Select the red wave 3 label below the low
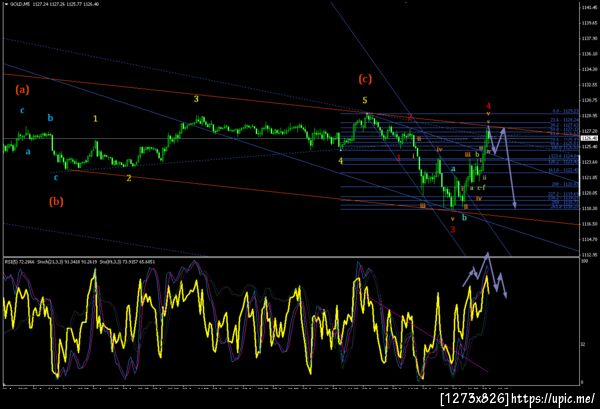 pos(453,230)
